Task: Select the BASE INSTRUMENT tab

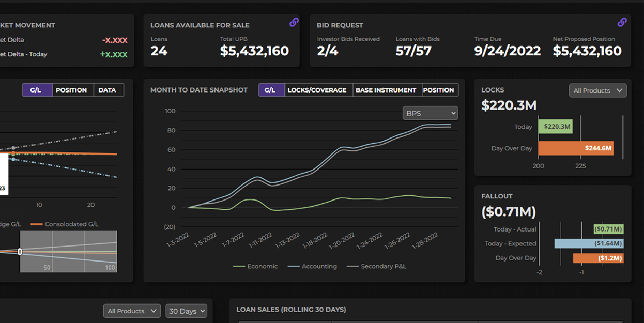Action: (386, 90)
